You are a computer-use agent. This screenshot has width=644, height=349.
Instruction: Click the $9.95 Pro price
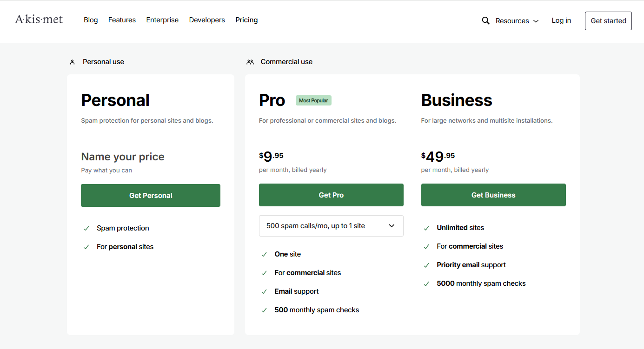271,157
